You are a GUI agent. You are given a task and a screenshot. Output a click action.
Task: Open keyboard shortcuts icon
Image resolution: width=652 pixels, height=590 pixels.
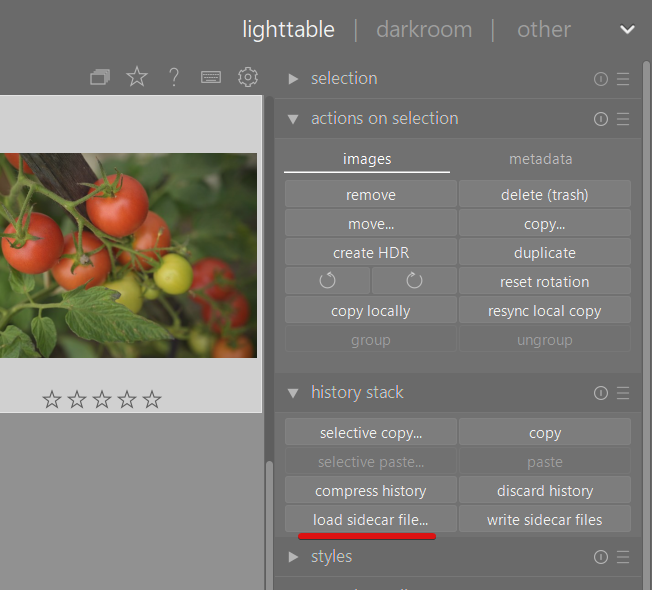pos(211,78)
